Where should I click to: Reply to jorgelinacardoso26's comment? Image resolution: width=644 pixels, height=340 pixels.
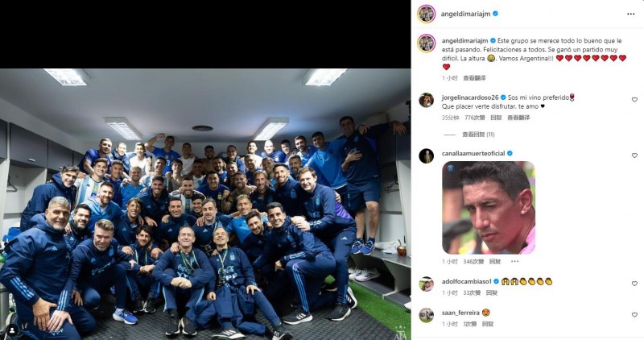coord(496,118)
